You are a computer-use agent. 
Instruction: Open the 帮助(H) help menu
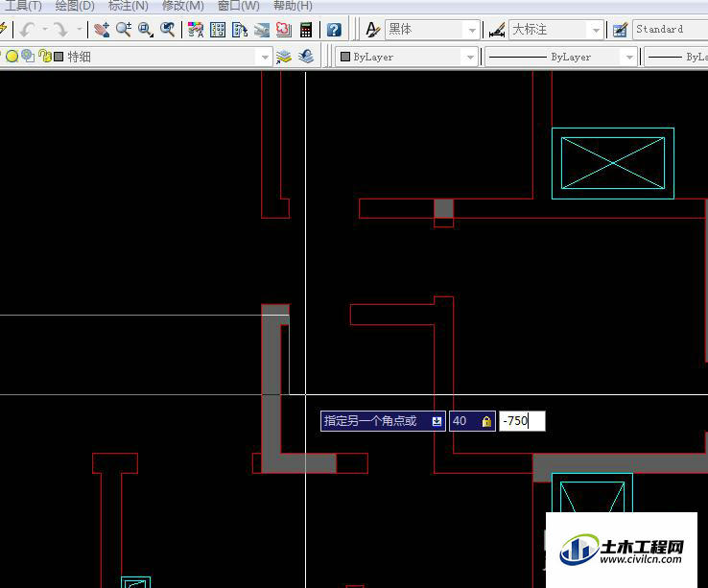293,6
